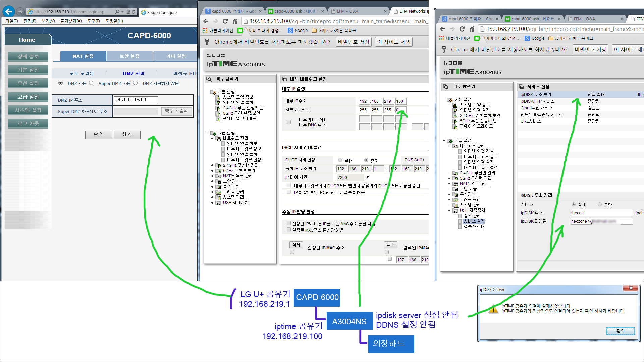The image size is (644, 362).
Task: Select Super DMZ 사용 radio option
Action: 91,83
